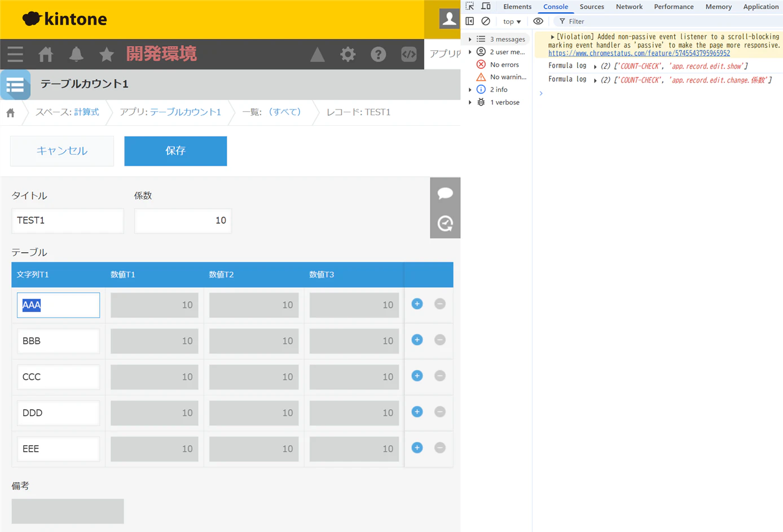Open settings gear icon in header
Viewport: 783px width, 532px height.
tap(348, 54)
